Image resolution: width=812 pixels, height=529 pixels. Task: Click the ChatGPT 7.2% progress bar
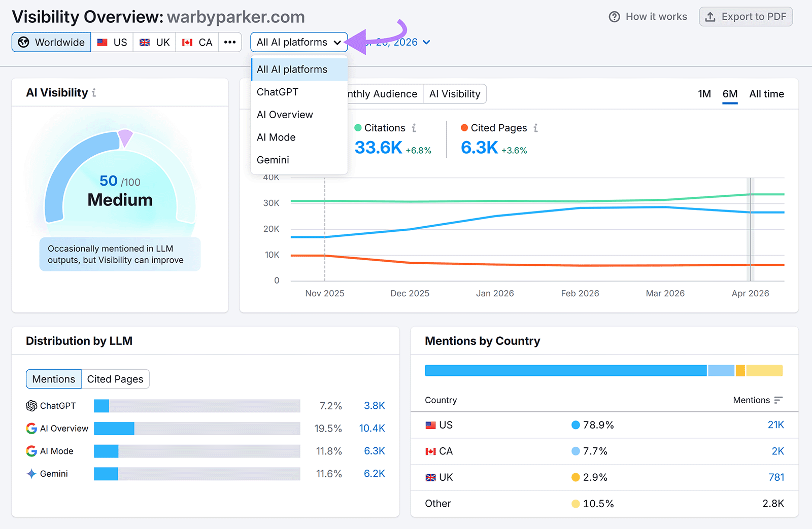[197, 406]
